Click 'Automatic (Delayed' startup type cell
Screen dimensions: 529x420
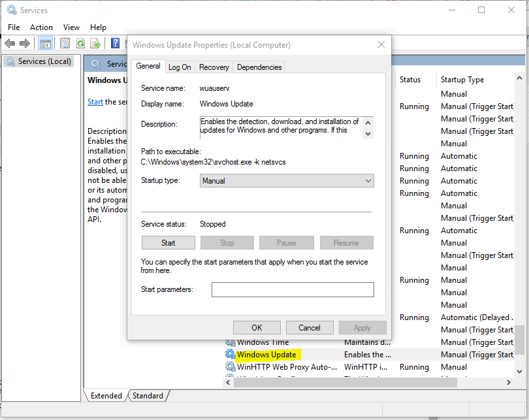click(x=477, y=317)
